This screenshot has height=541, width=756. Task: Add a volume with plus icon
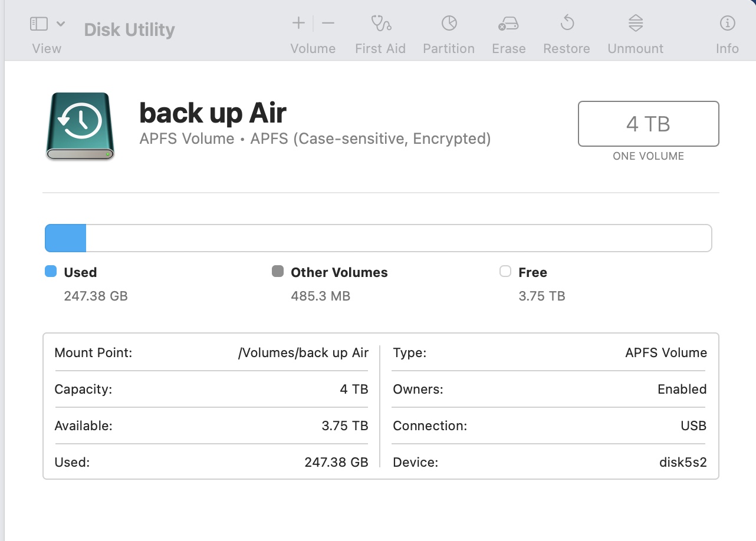(x=298, y=24)
